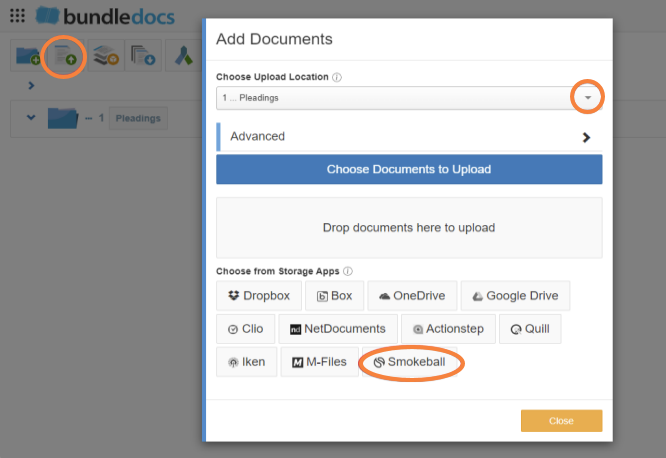
Task: Click the download documents toolbar icon
Action: 143,56
